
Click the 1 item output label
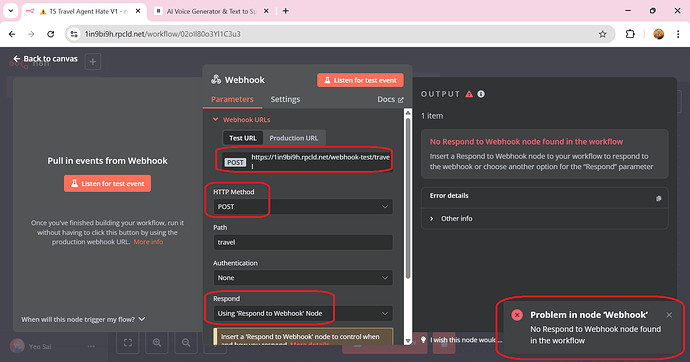pos(432,116)
